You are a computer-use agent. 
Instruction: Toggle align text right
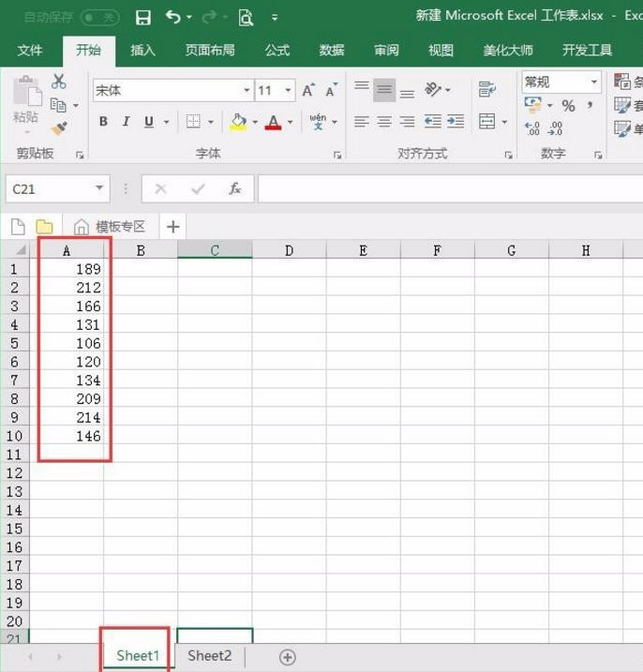pyautogui.click(x=407, y=121)
